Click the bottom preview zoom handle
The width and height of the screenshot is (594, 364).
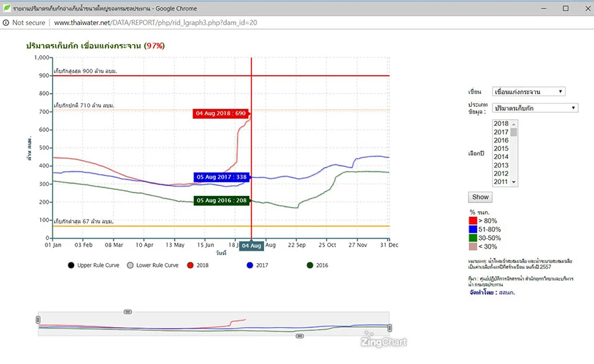pyautogui.click(x=300, y=336)
